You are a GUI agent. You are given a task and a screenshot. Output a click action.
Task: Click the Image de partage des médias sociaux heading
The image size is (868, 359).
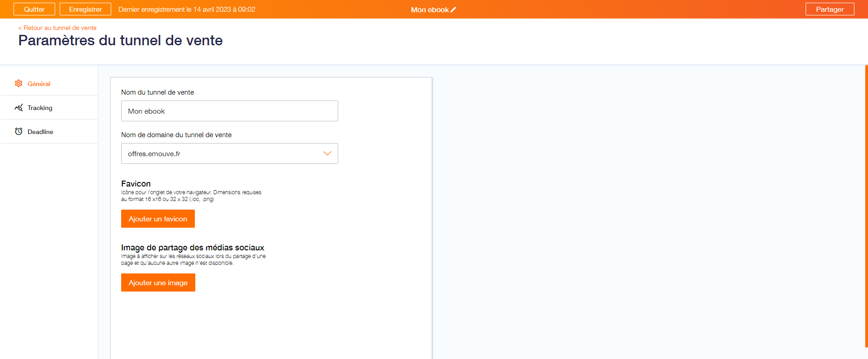(x=193, y=248)
